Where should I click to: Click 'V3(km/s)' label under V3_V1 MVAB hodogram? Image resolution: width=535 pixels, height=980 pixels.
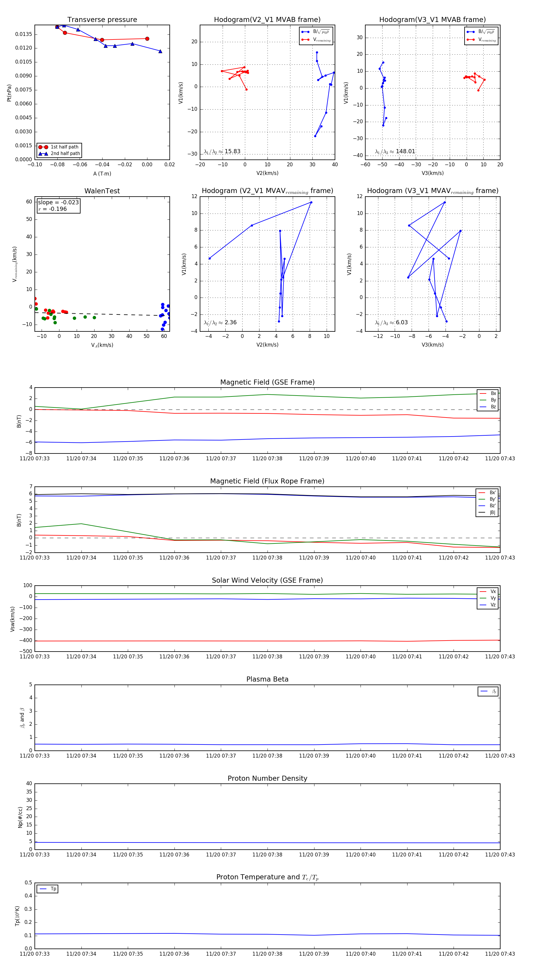(432, 173)
